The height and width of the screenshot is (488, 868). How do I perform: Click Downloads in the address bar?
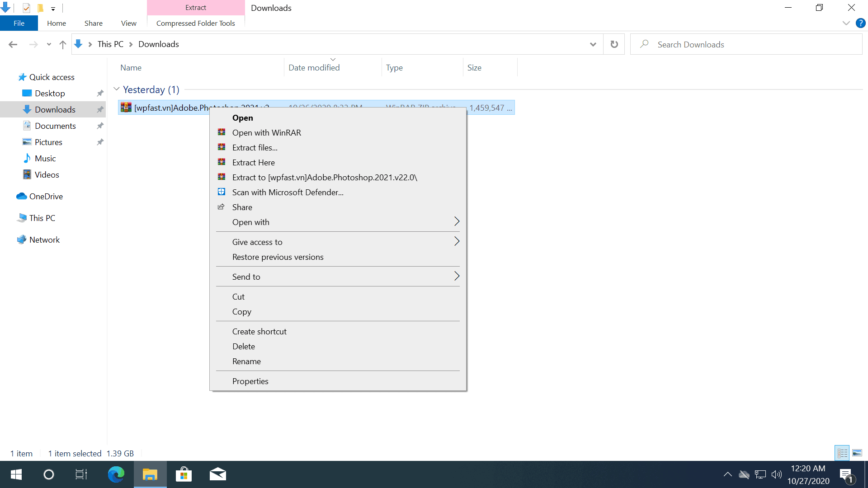click(x=159, y=44)
